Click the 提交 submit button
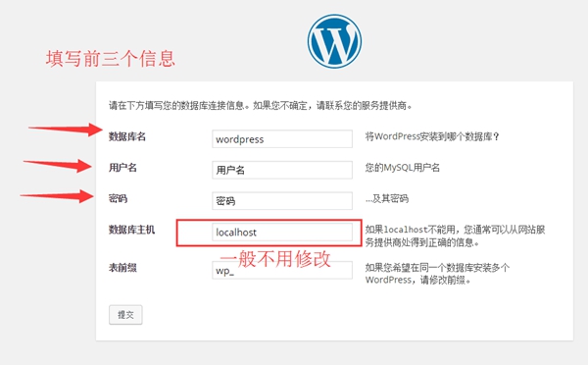The image size is (588, 365). (125, 315)
